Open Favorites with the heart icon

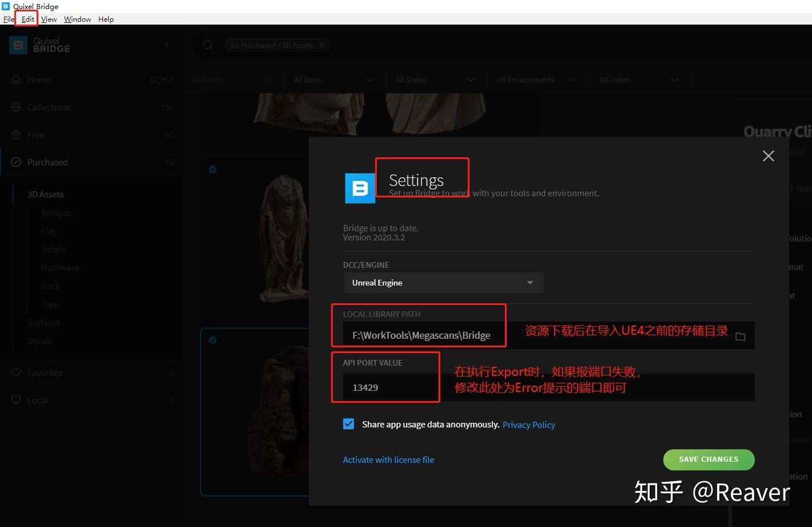(x=17, y=373)
